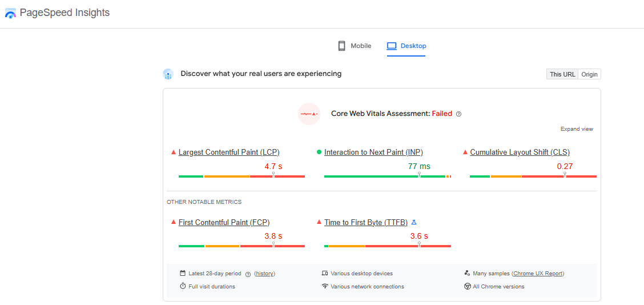
Task: Open Interaction to Next Paint (INP) link
Action: 373,152
